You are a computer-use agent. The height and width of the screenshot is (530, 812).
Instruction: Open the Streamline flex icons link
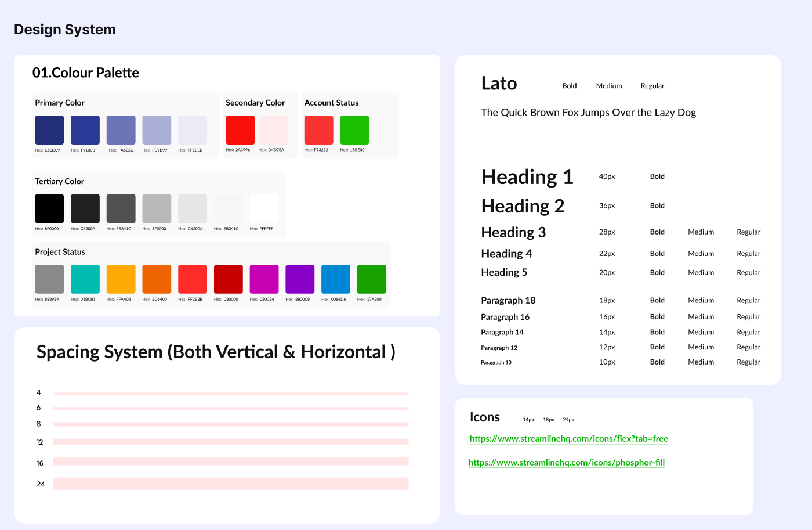pos(568,439)
